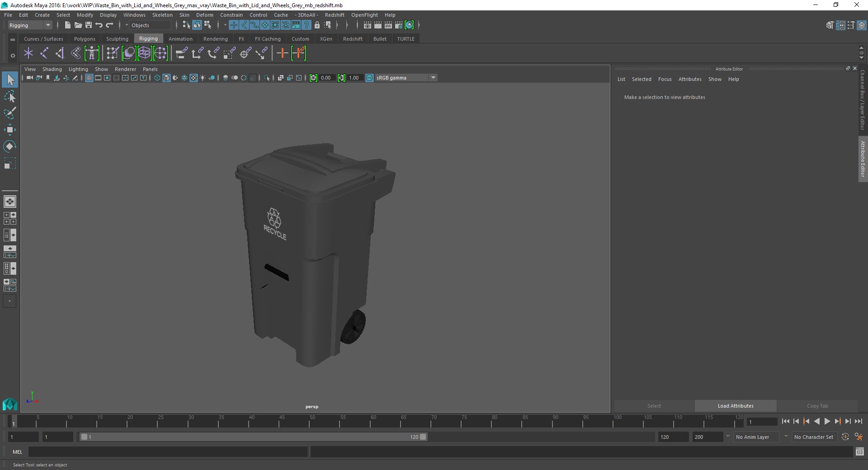
Task: Toggle wireframe display in viewport
Action: pos(157,78)
